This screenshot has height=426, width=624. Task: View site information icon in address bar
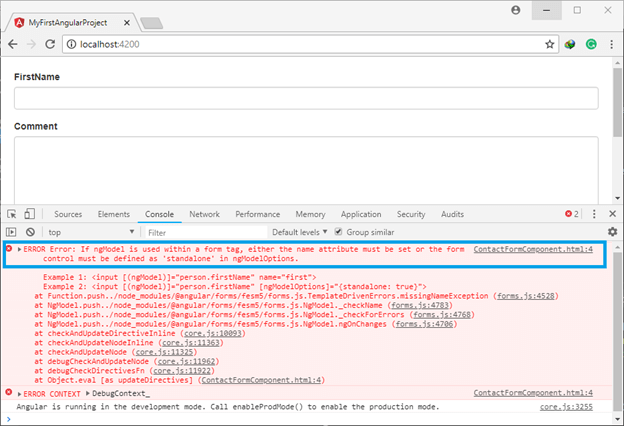[x=71, y=44]
